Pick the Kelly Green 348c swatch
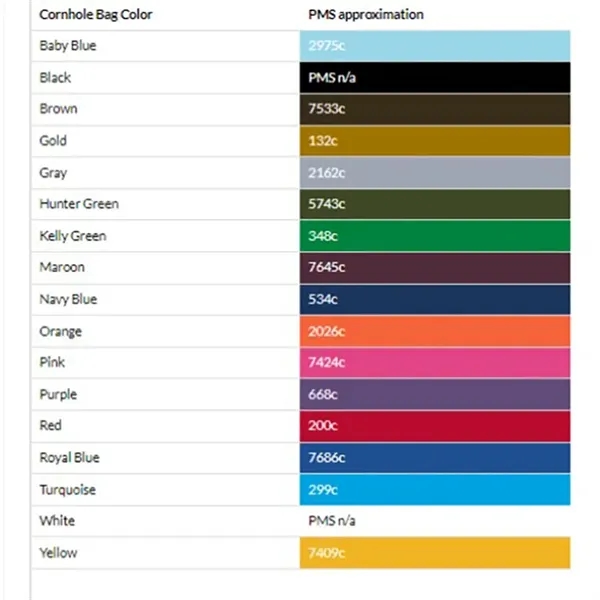600x600 pixels. [435, 236]
